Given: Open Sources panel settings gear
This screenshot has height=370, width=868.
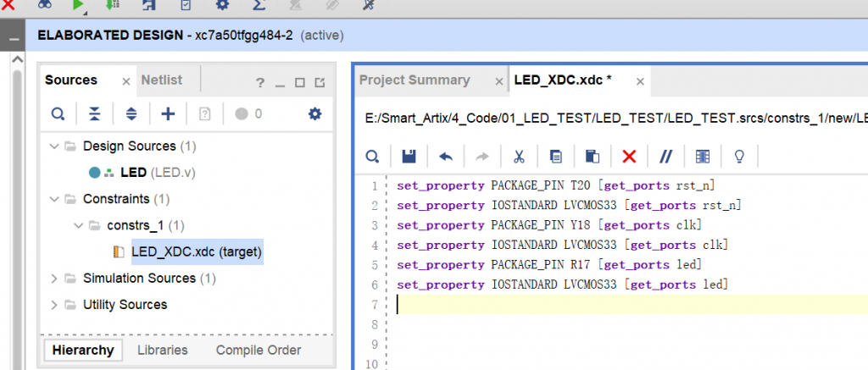Looking at the screenshot, I should (314, 113).
